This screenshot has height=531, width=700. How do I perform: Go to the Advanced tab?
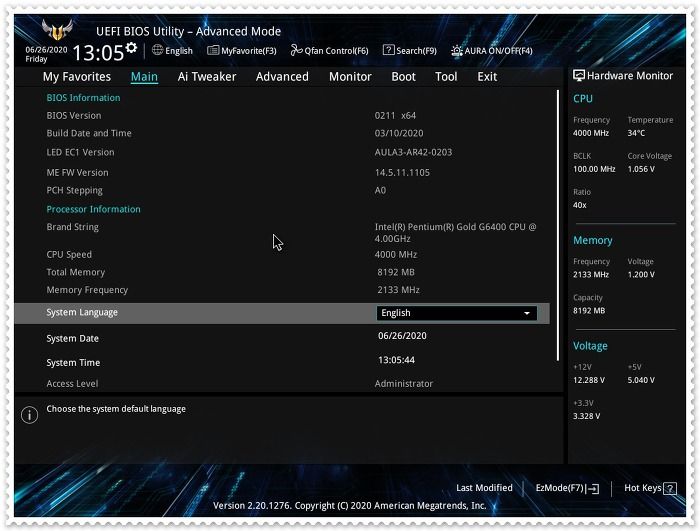pyautogui.click(x=282, y=77)
